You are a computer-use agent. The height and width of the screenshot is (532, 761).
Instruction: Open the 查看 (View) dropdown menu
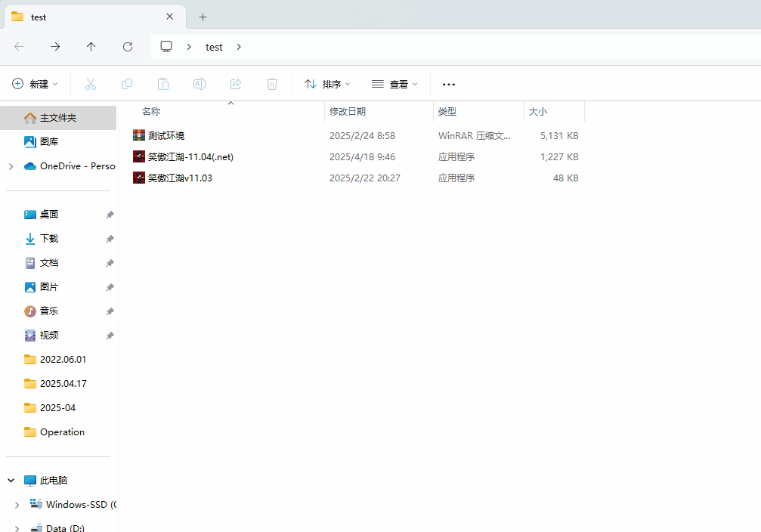point(394,84)
